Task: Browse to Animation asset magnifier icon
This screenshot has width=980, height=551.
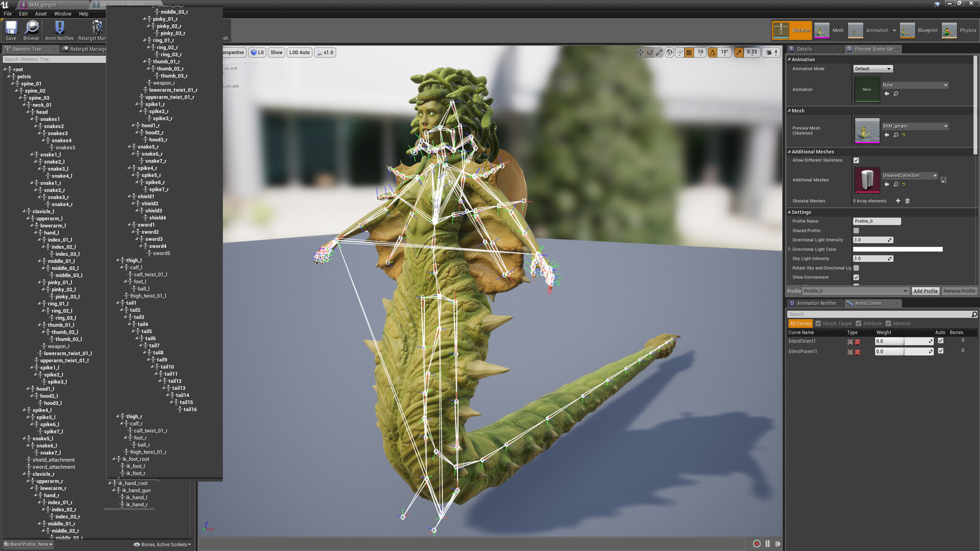Action: point(895,94)
